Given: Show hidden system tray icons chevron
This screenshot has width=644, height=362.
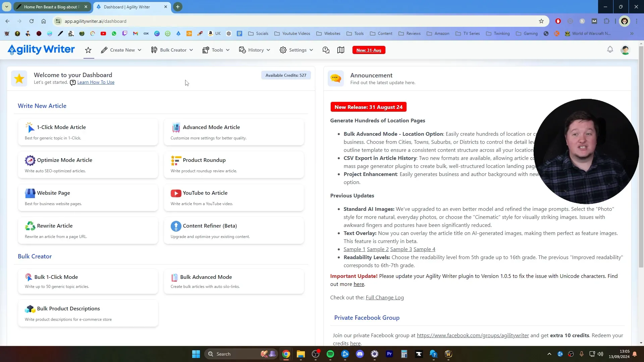Looking at the screenshot, I should [549, 354].
